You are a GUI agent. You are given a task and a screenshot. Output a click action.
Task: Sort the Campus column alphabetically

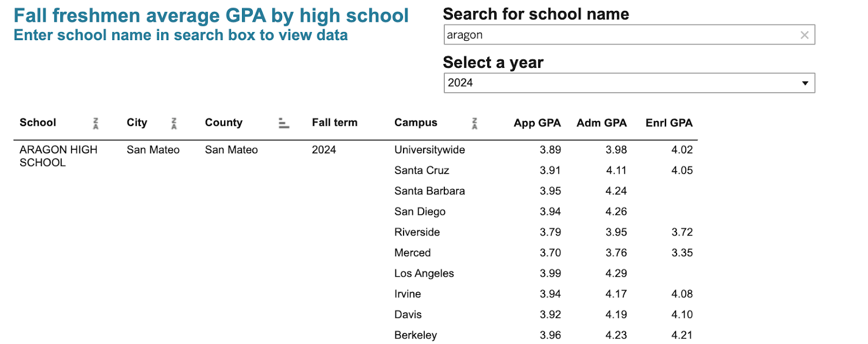coord(474,124)
